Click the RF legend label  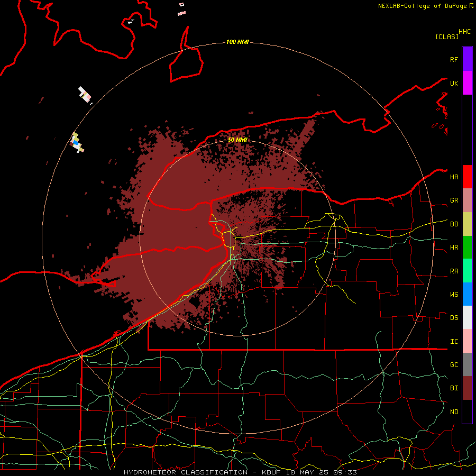click(454, 59)
